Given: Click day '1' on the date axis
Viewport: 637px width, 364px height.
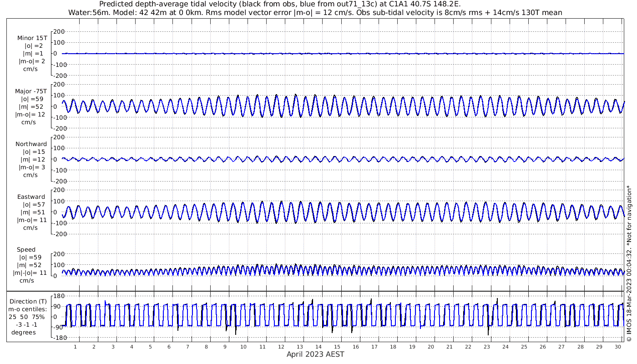Looking at the screenshot, I should [x=75, y=347].
